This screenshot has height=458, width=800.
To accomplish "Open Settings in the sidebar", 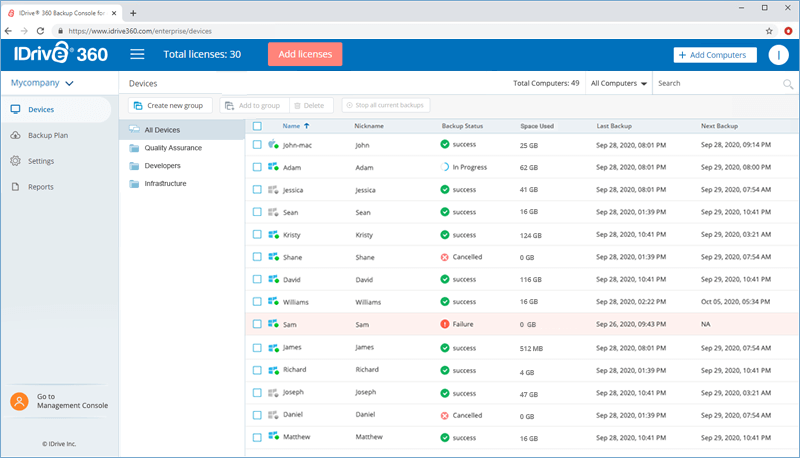I will click(41, 161).
